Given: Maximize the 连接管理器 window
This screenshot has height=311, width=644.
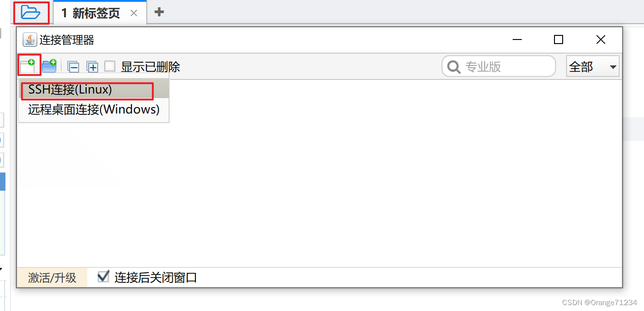Looking at the screenshot, I should click(559, 39).
